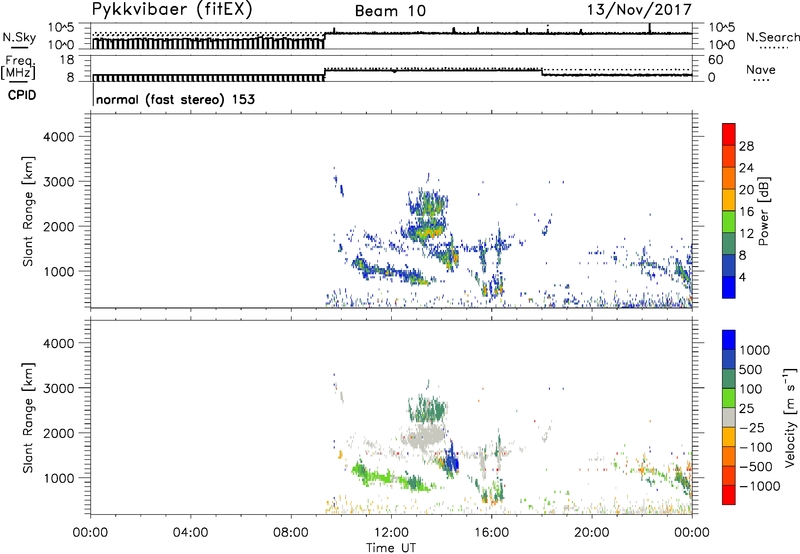Click the velocity colorbar value -1000

click(x=760, y=486)
